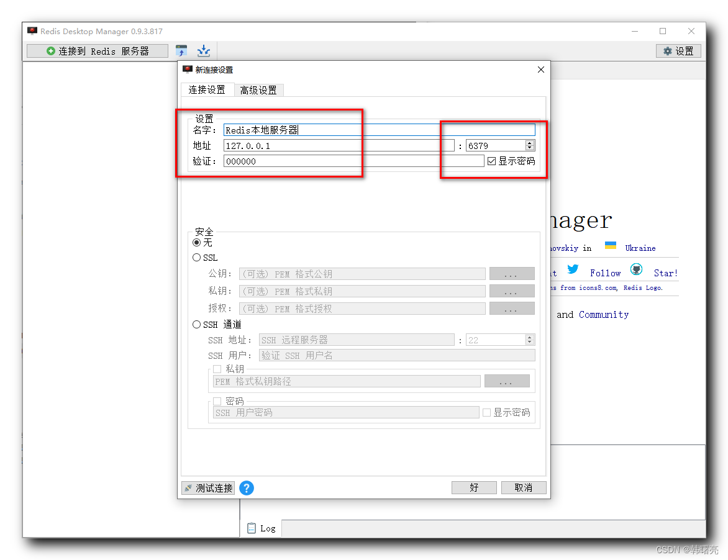The height and width of the screenshot is (560, 728).
Task: Click the PEM 格式私钥路径 field
Action: click(x=347, y=381)
